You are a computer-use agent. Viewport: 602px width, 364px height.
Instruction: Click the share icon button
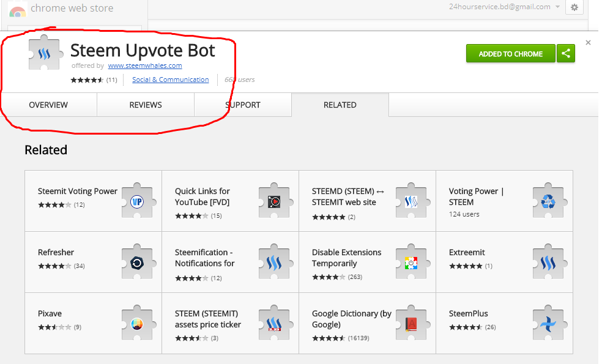click(x=566, y=53)
